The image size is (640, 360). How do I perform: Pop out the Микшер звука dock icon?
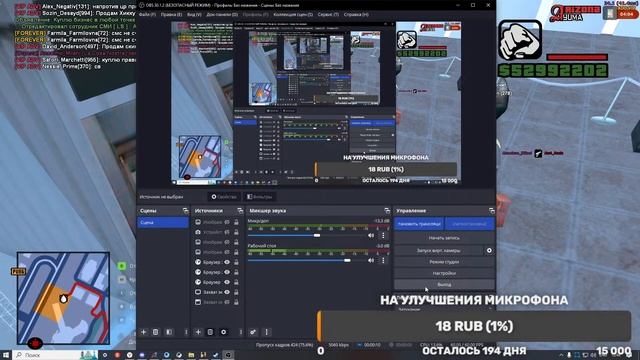coord(387,211)
